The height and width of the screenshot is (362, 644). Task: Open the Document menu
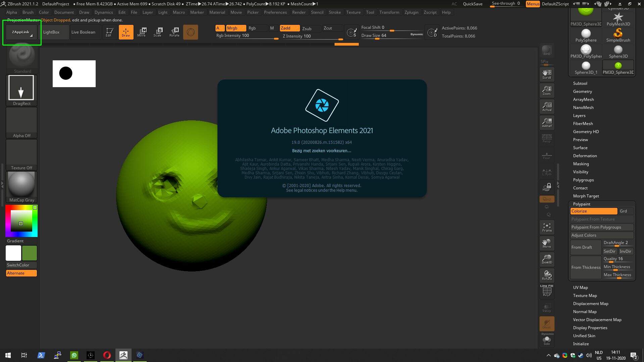click(x=64, y=12)
